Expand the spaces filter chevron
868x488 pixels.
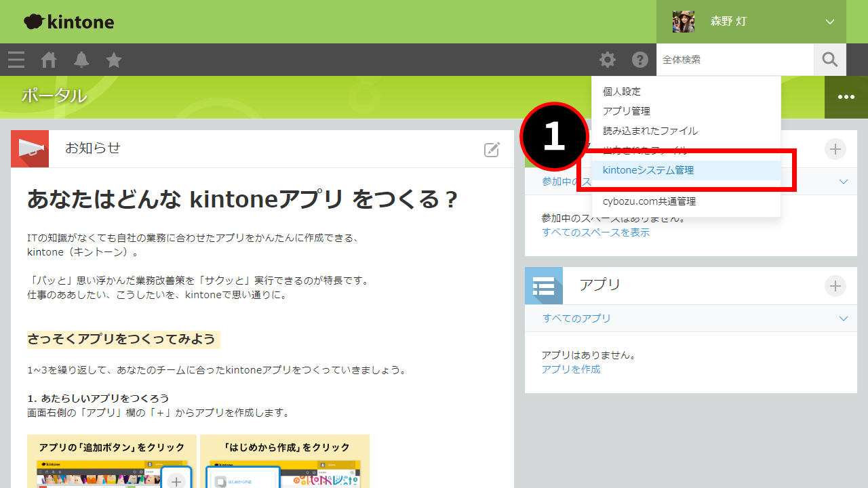(x=844, y=182)
